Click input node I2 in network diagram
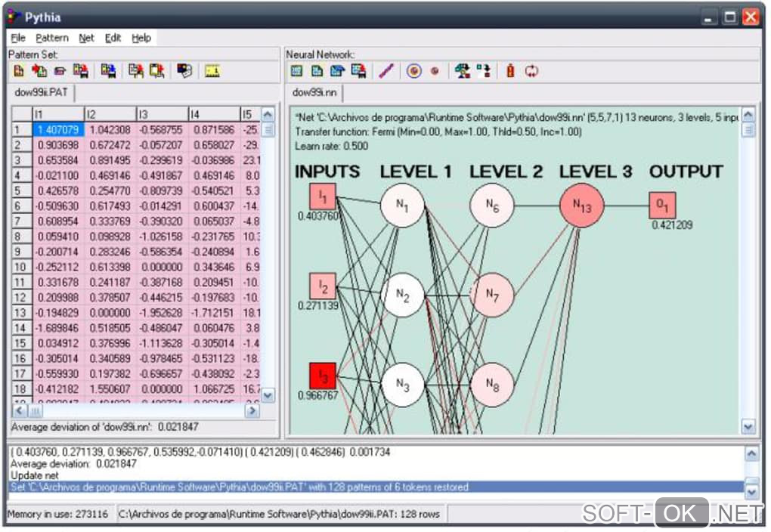771x532 pixels. click(323, 286)
